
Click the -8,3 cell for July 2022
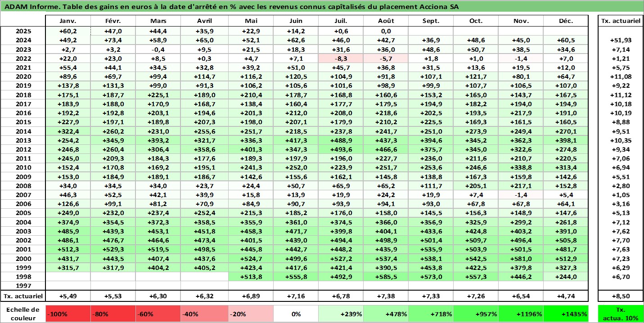[x=341, y=58]
